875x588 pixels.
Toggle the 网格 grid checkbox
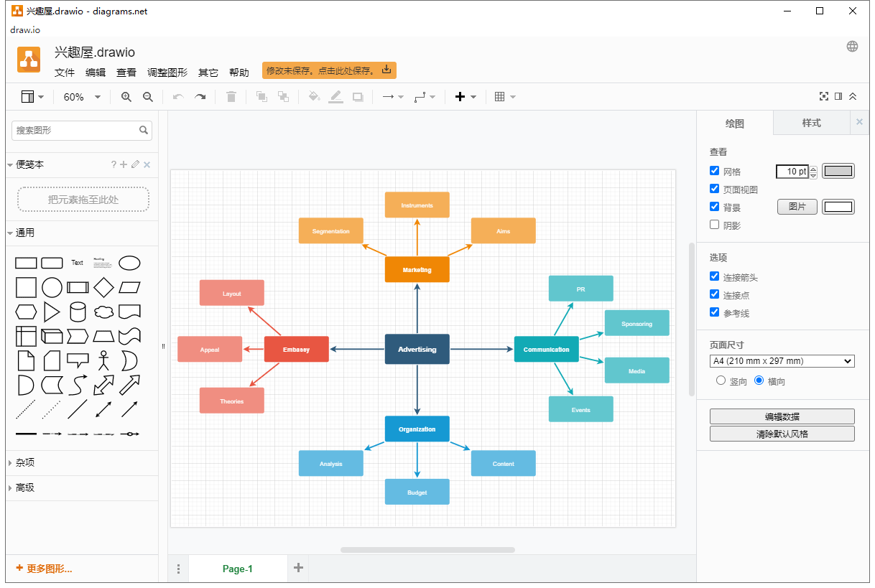[714, 171]
